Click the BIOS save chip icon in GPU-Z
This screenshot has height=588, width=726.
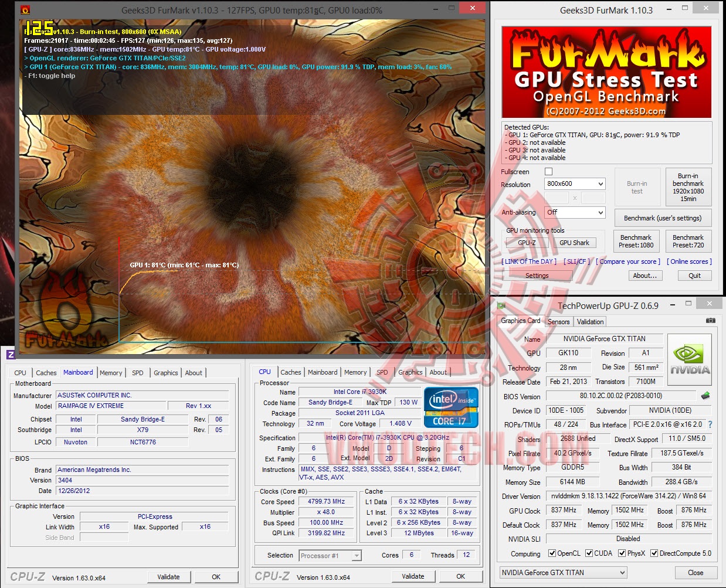coord(705,396)
